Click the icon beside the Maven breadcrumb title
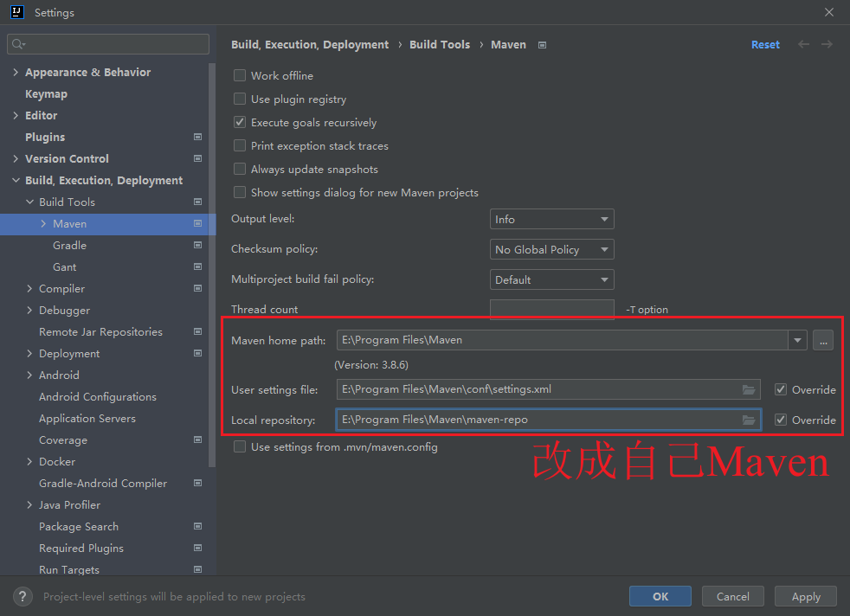Image resolution: width=850 pixels, height=616 pixels. (x=541, y=44)
